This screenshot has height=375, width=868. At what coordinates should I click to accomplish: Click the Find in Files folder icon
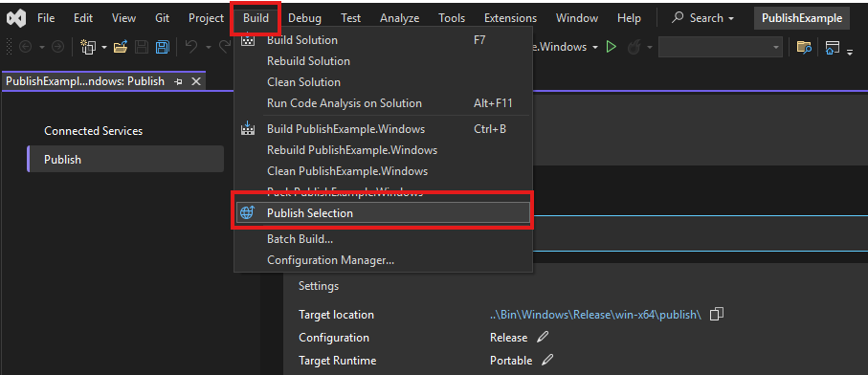[804, 47]
